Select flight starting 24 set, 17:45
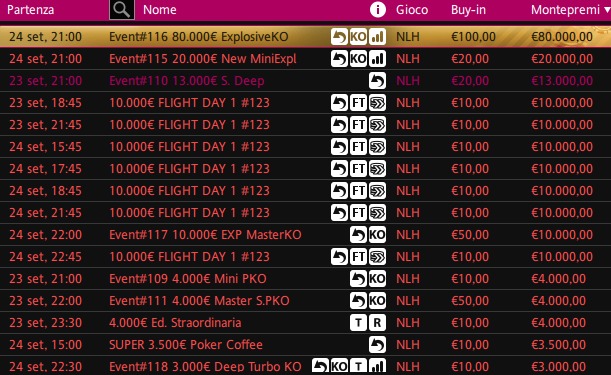Viewport: 611px width, 375px height. click(306, 169)
